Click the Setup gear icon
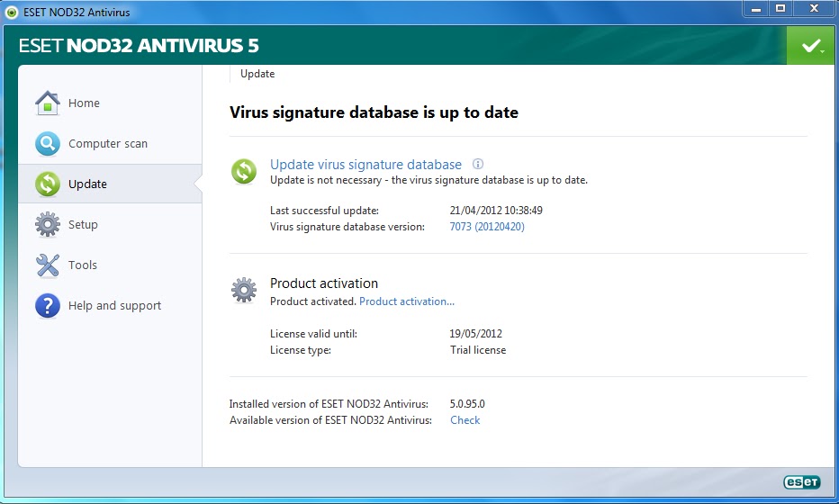This screenshot has width=839, height=504. tap(48, 225)
